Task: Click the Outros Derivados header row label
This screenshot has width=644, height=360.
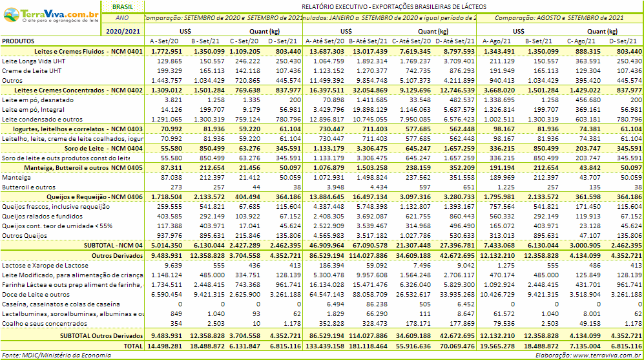Action: pos(117,255)
